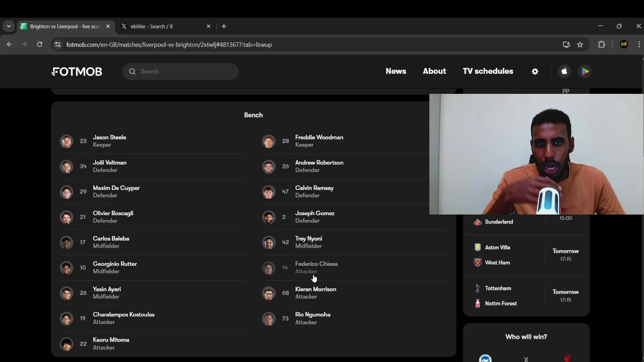Click the FotMob search field
This screenshot has width=644, height=362.
(x=180, y=71)
